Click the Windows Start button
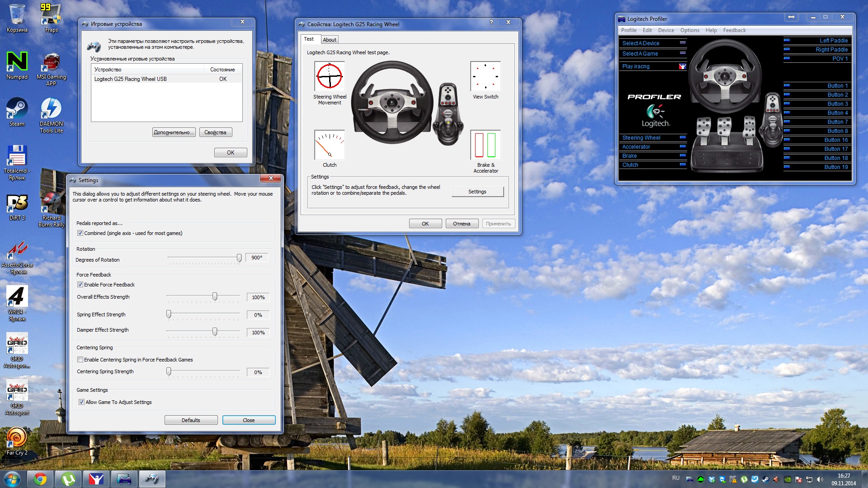 [12, 479]
